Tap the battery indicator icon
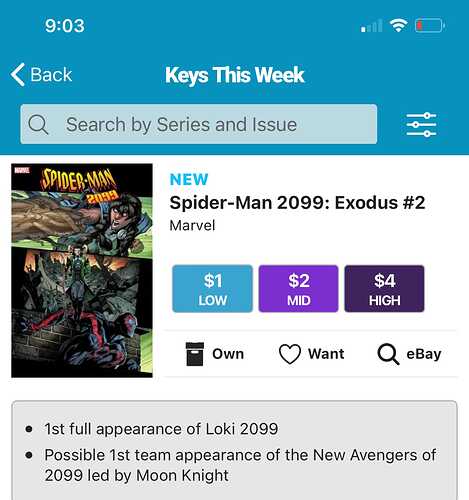The image size is (469, 500). 430,26
